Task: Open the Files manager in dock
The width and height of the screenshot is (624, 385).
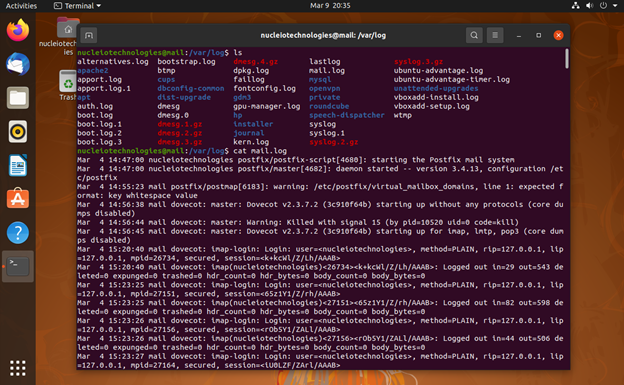Action: click(x=18, y=98)
